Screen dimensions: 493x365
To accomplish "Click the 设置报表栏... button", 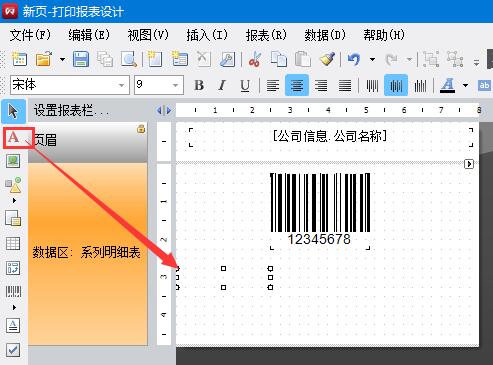I will 71,110.
